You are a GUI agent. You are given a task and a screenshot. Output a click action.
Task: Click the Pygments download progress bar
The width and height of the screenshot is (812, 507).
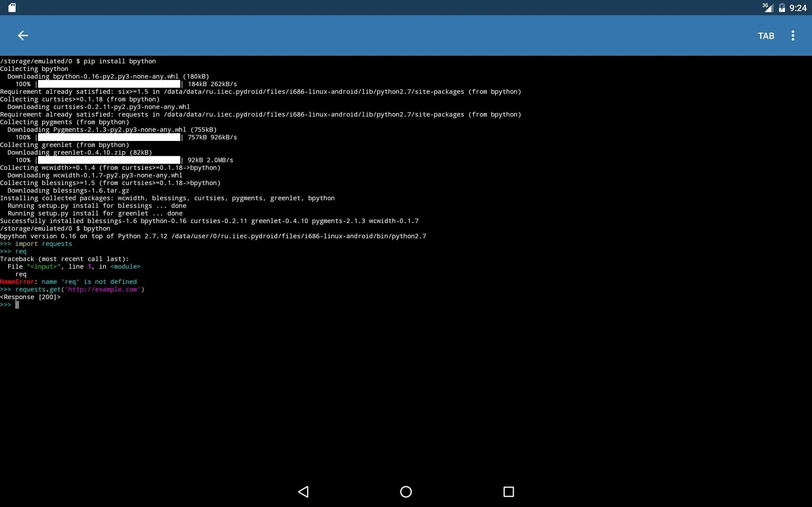click(x=109, y=137)
